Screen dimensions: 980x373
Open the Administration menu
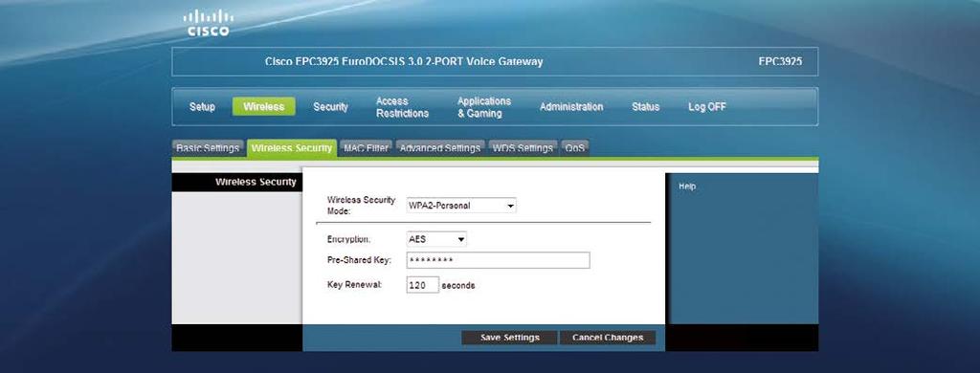pyautogui.click(x=571, y=107)
